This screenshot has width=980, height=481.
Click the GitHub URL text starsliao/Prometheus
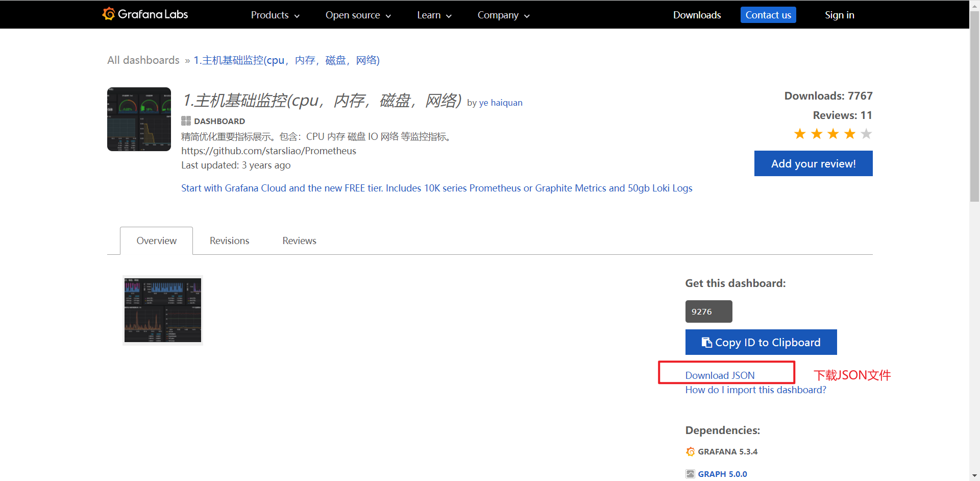(268, 151)
